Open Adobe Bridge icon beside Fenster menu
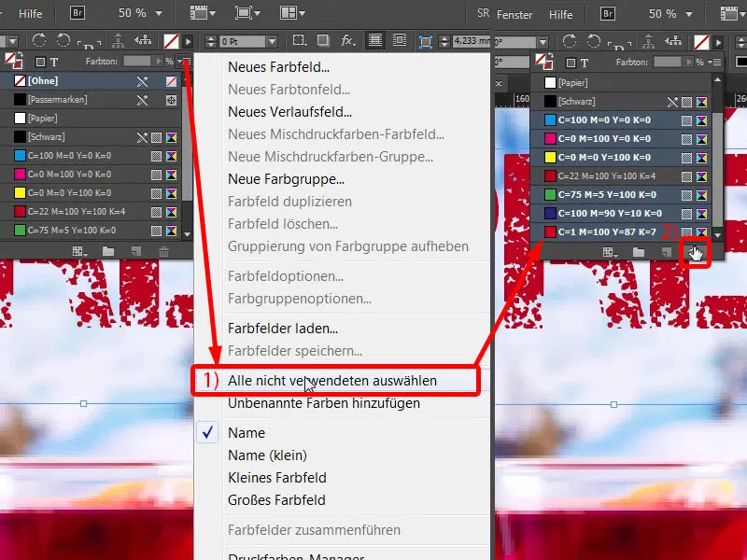 [x=608, y=13]
